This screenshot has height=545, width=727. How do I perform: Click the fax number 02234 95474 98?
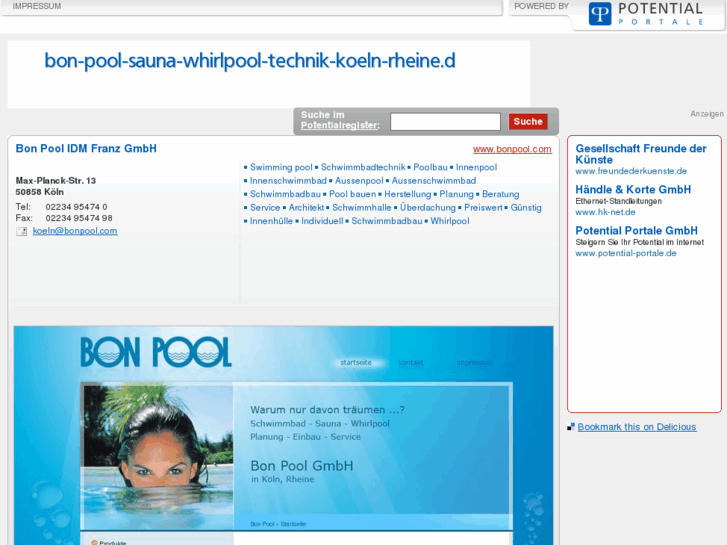pos(79,218)
